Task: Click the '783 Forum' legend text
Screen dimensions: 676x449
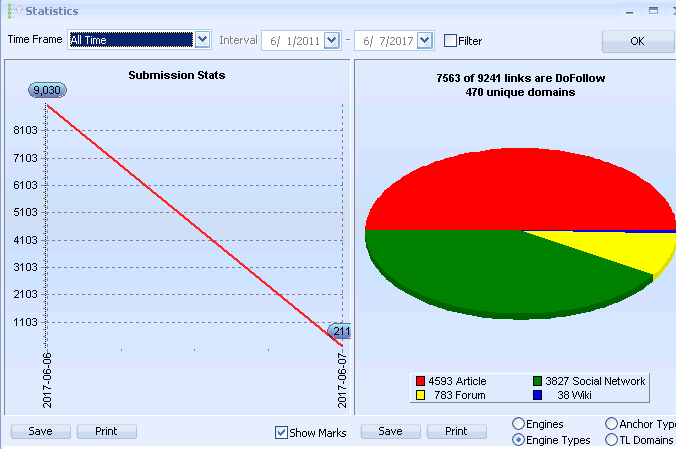Action: point(460,395)
